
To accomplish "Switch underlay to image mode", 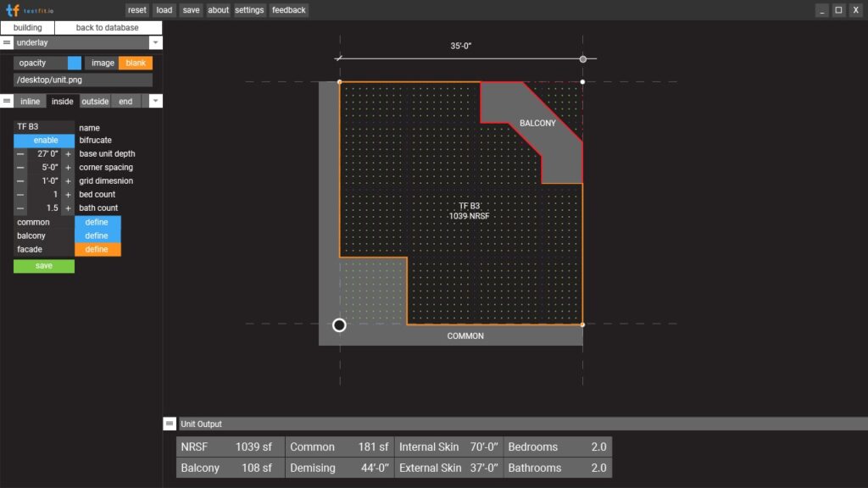I will 103,62.
